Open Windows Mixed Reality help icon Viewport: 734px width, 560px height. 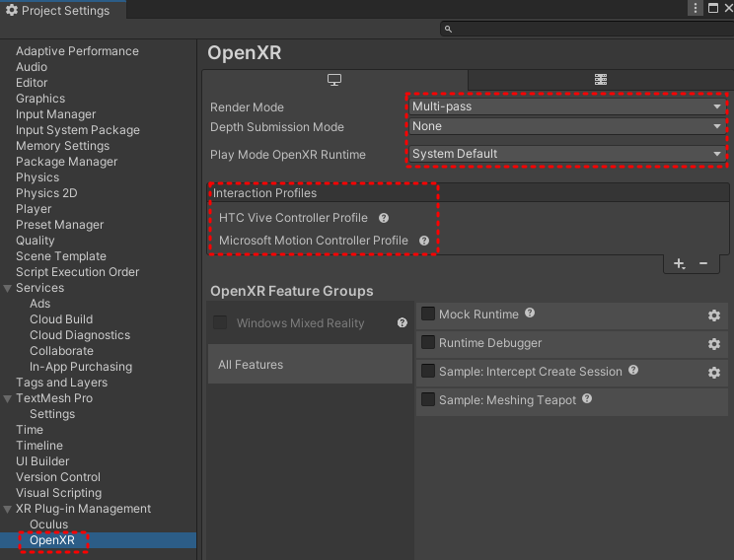pos(403,322)
